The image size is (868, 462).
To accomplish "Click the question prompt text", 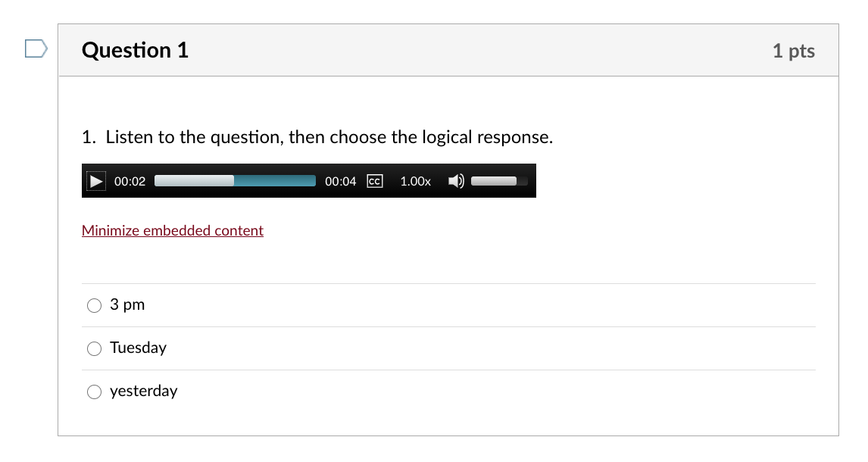I will (x=318, y=137).
